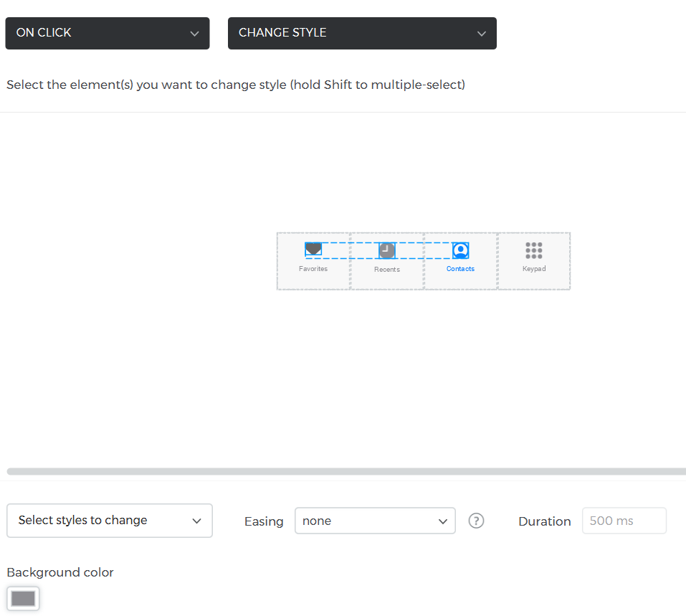Expand the Select styles to change dropdown
This screenshot has width=686, height=616.
tap(110, 521)
